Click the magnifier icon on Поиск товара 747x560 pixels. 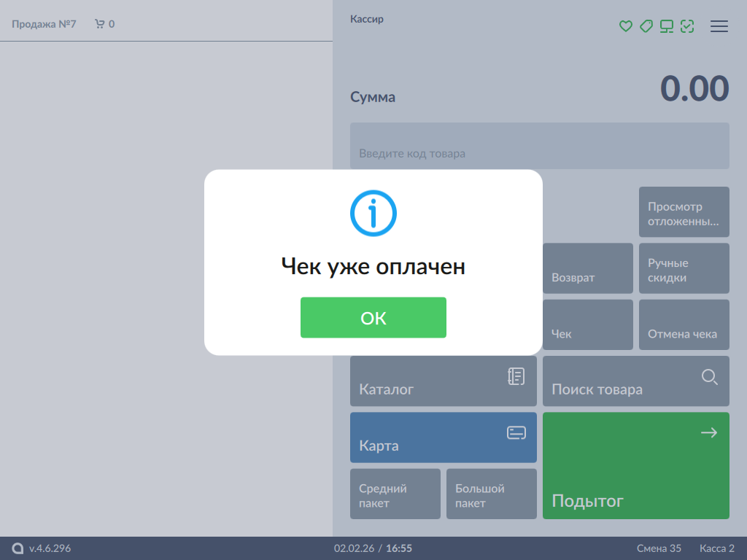(x=709, y=377)
